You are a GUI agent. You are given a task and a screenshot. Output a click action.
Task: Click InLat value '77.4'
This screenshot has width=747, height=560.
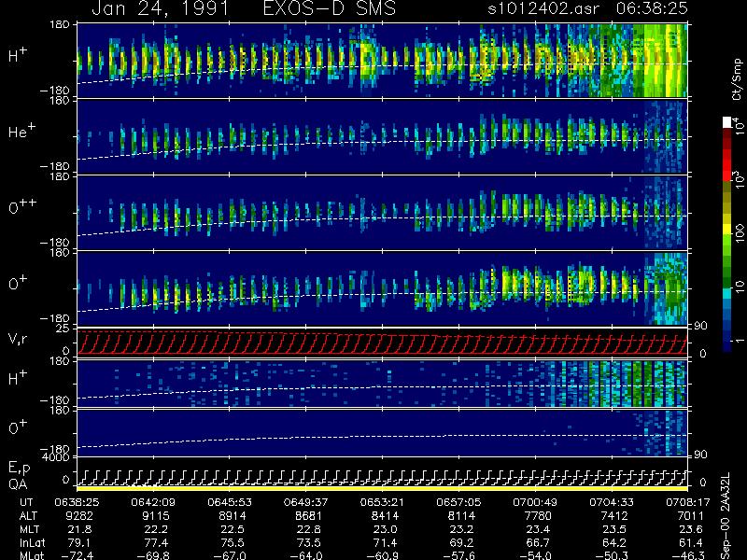156,542
